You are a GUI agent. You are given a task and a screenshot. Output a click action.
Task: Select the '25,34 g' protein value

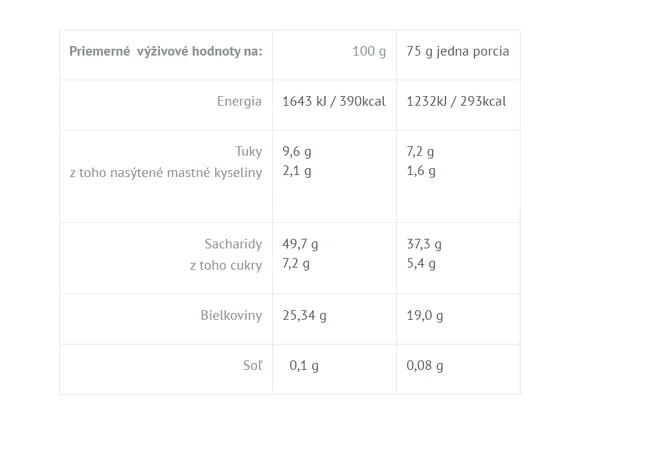304,316
